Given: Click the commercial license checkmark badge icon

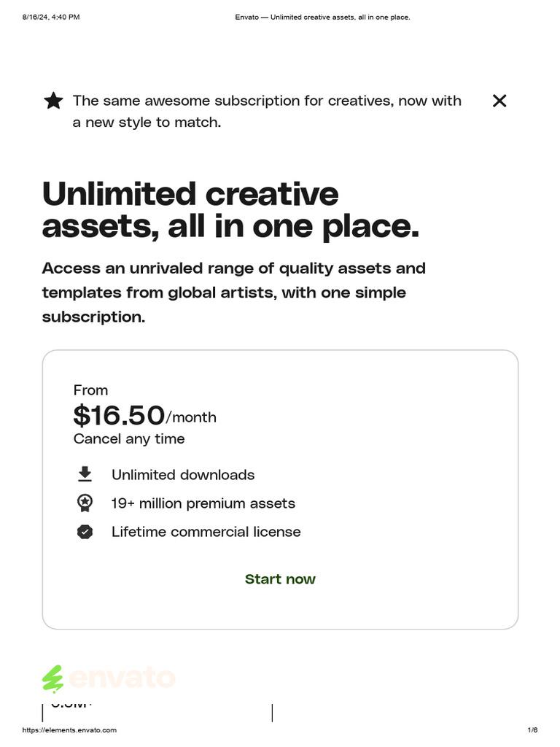Looking at the screenshot, I should 85,532.
